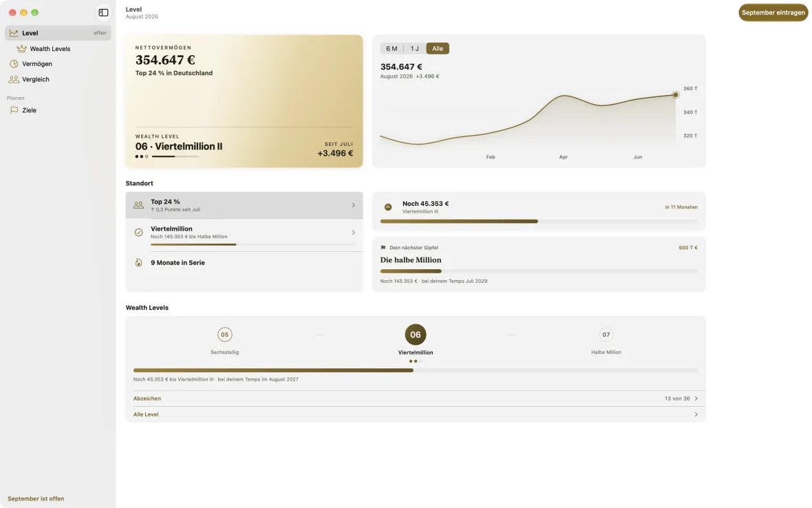Switch chart range to 6 M
Viewport: 812px width, 508px height.
pyautogui.click(x=392, y=49)
